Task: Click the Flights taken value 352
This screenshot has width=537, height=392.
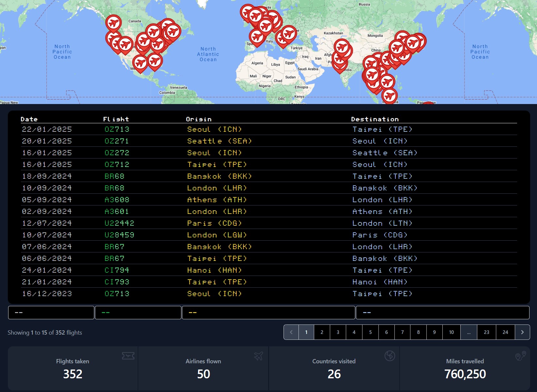Action: pos(73,374)
